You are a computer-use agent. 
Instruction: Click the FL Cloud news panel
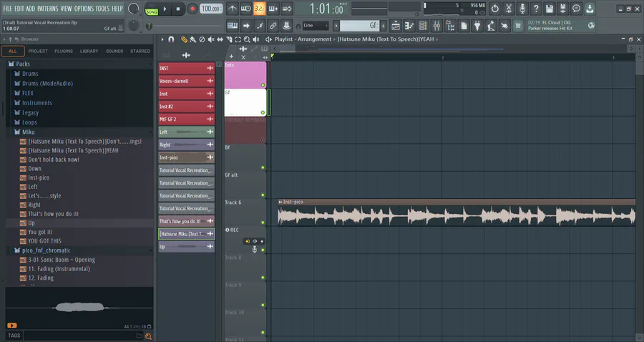tap(561, 26)
